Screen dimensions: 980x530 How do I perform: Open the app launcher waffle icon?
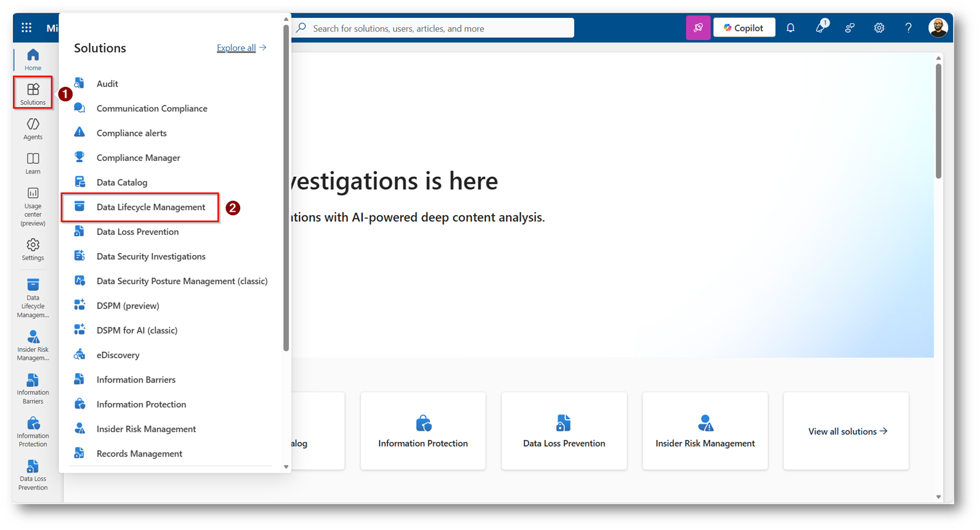pyautogui.click(x=26, y=28)
